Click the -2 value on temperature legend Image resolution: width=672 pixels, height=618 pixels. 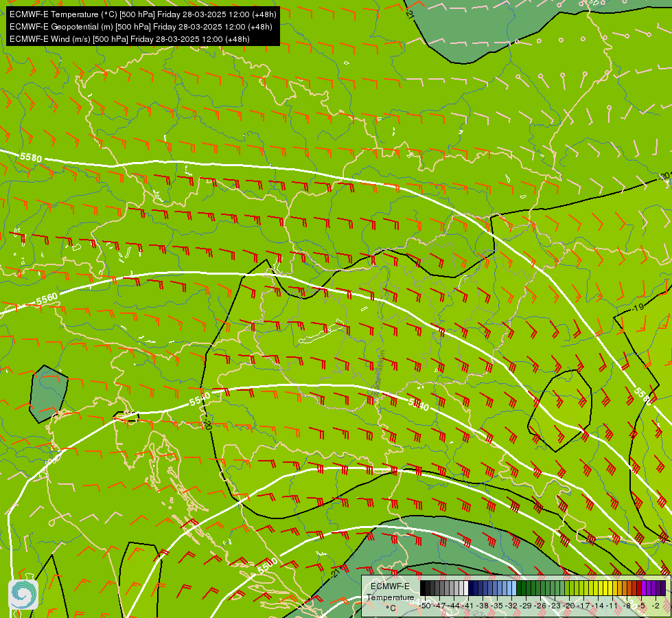pos(656,606)
